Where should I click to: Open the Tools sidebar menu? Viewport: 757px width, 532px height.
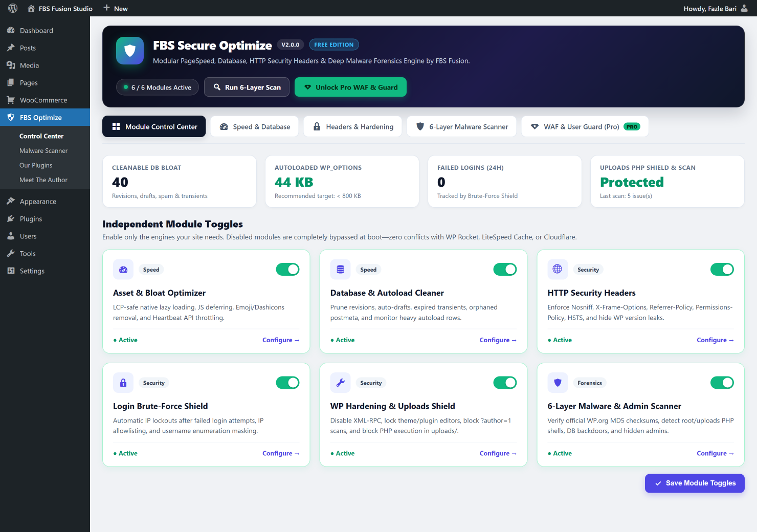click(x=45, y=254)
